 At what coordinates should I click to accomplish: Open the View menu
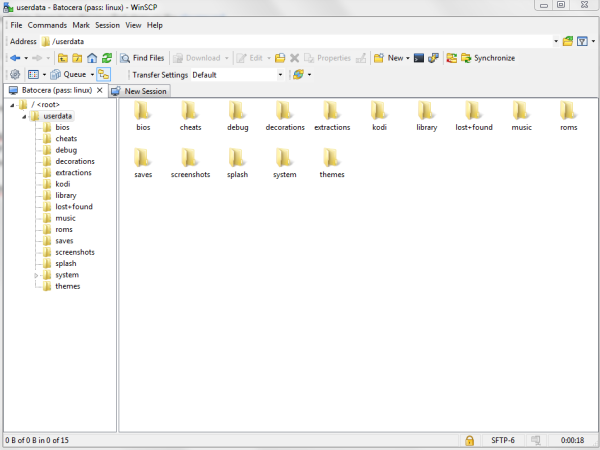point(133,25)
